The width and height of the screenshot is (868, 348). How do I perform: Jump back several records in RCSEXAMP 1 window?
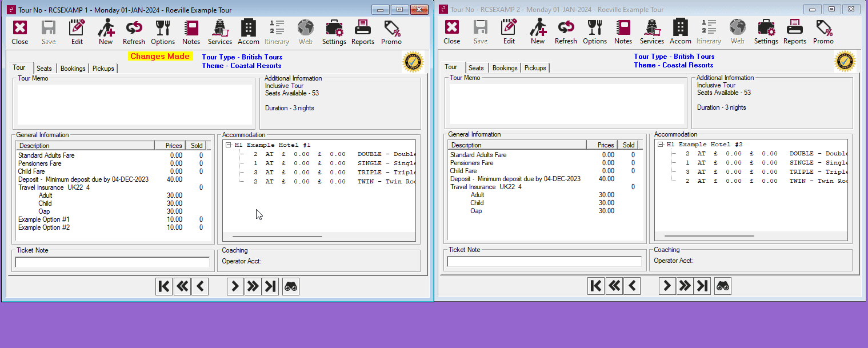pos(182,286)
